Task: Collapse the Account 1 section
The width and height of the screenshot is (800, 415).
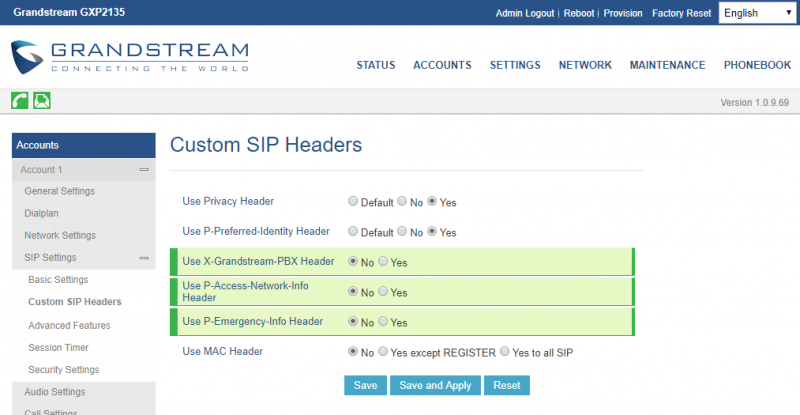Action: 144,169
